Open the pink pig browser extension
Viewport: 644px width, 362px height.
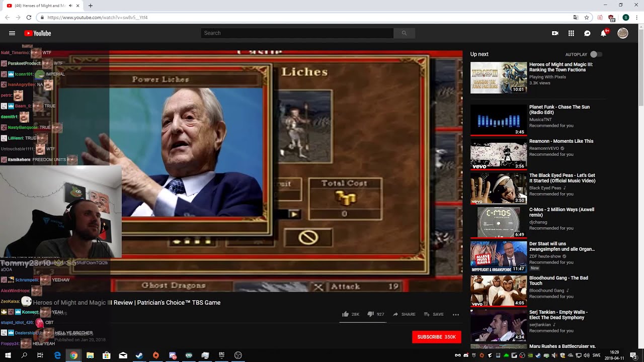point(600,18)
